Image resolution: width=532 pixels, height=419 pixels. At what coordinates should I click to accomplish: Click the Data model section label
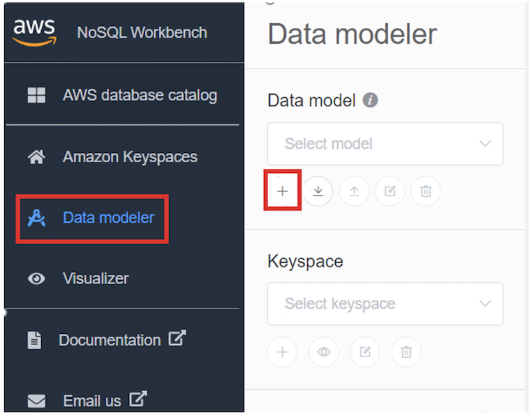(x=311, y=100)
